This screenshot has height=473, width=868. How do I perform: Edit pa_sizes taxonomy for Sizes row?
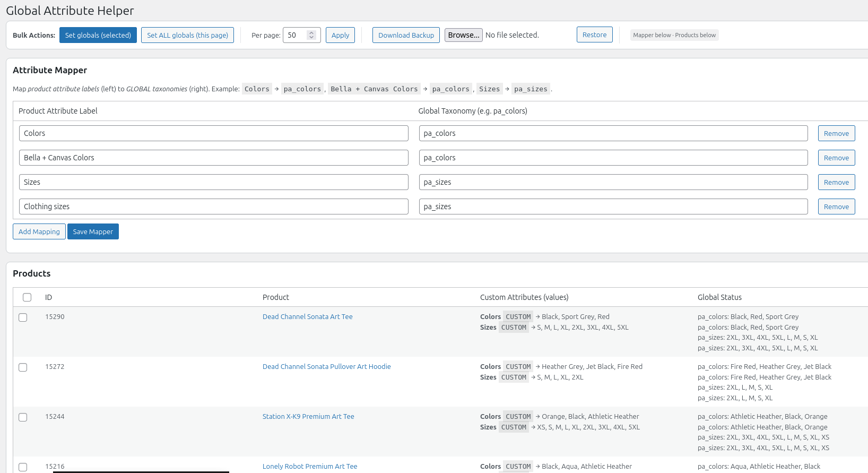(613, 182)
